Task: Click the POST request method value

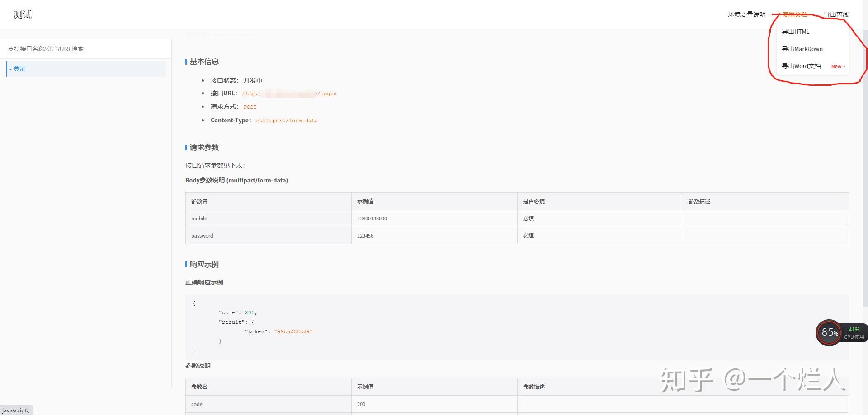Action: [250, 107]
